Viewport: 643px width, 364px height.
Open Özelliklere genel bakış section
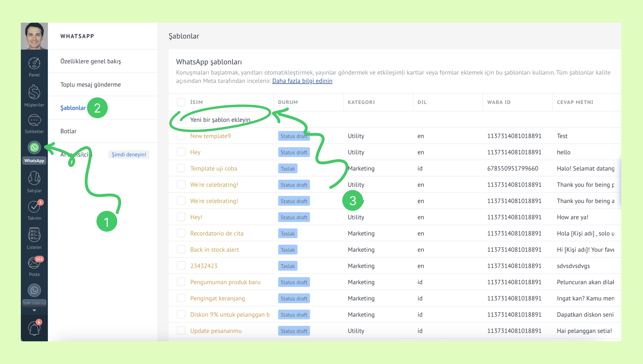tap(91, 61)
